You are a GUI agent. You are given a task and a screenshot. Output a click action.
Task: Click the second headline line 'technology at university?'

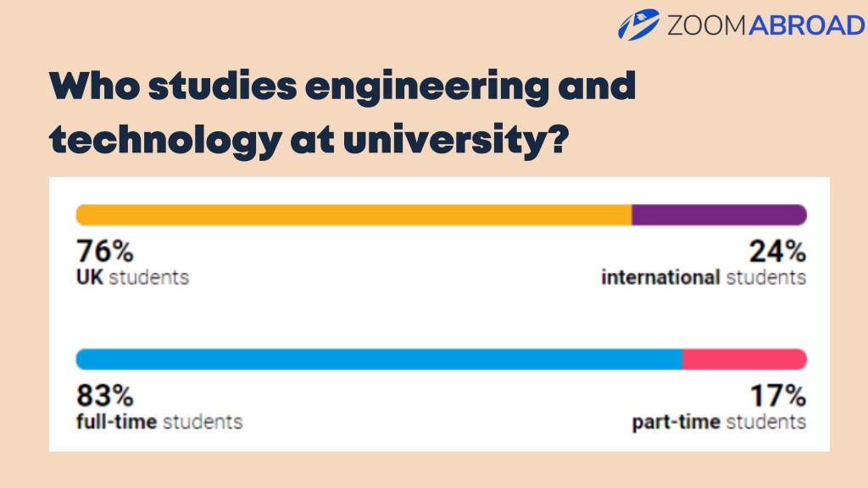309,141
